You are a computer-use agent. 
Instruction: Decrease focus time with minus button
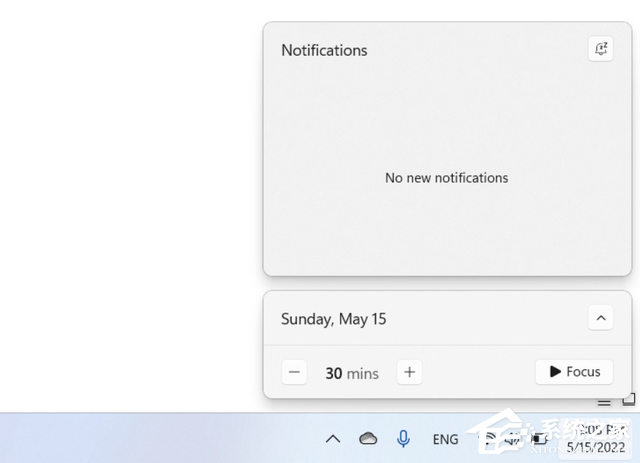(294, 372)
